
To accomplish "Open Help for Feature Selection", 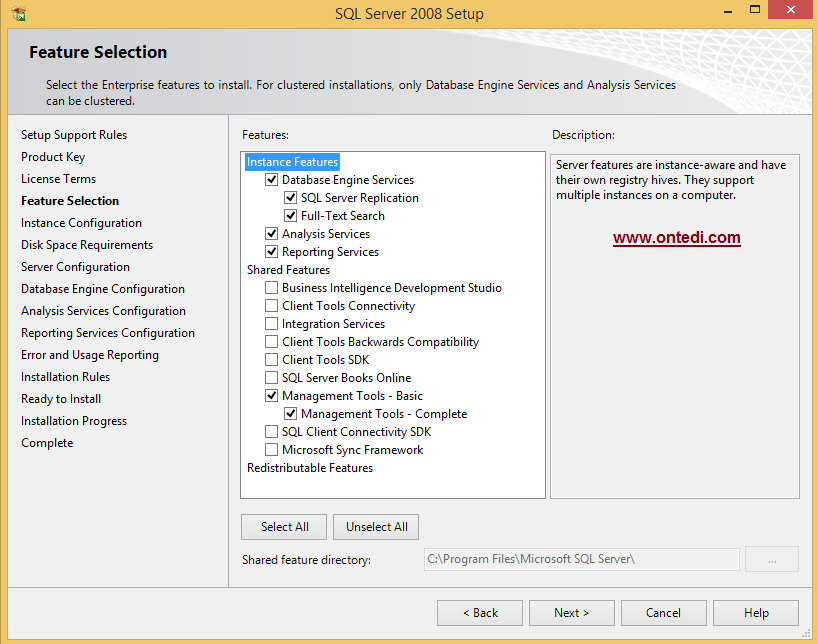I will point(756,613).
